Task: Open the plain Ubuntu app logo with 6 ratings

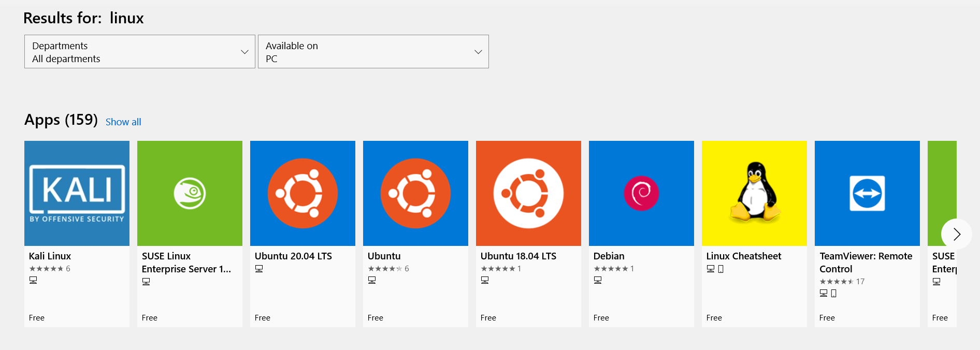Action: tap(415, 193)
